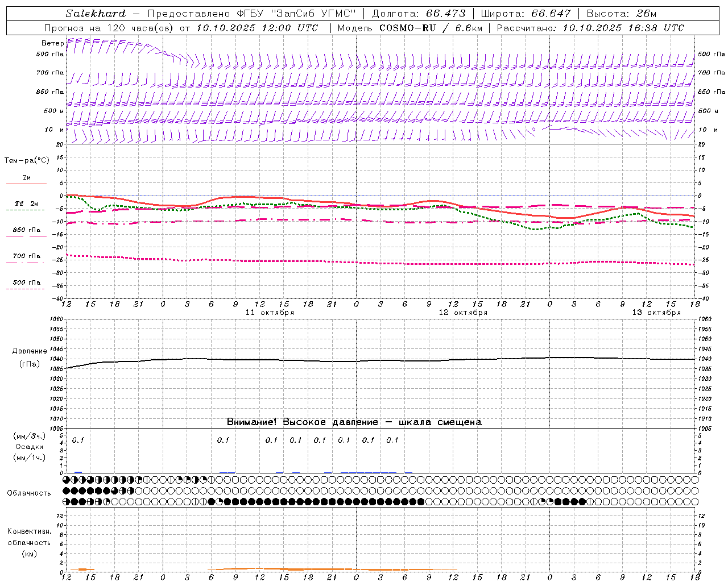Click the "Широта: 66.647" latitude value
Viewport: 728px width, 582px height.
click(526, 14)
